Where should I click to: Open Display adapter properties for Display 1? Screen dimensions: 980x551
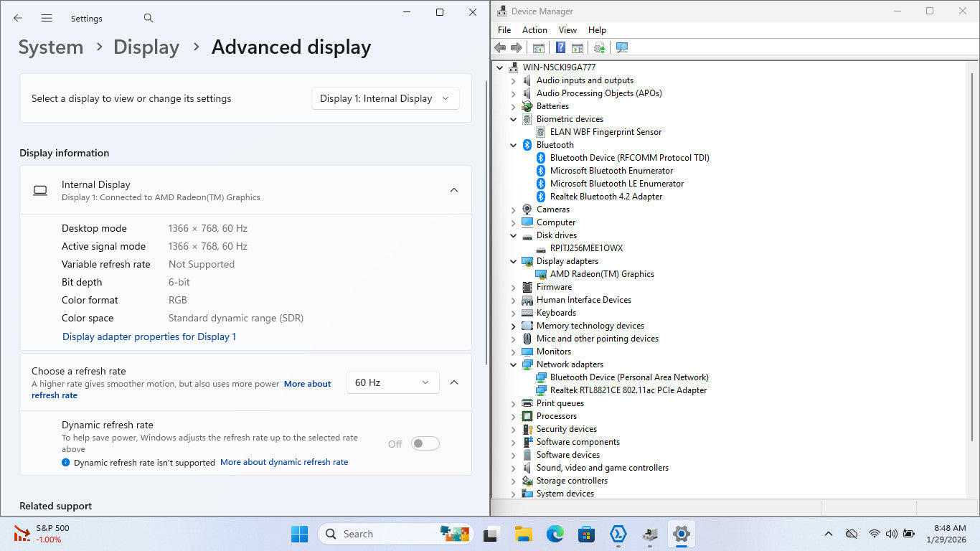coord(149,336)
